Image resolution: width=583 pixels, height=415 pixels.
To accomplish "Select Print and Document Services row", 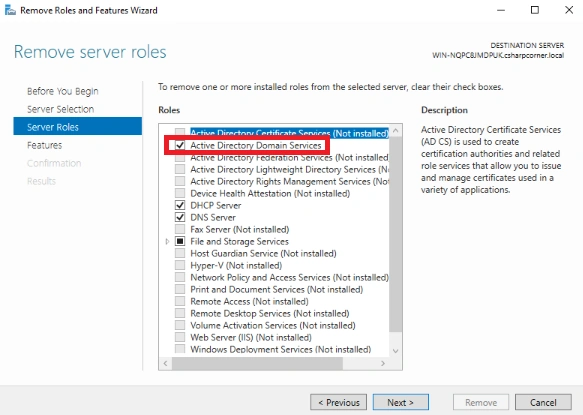I will tap(277, 289).
